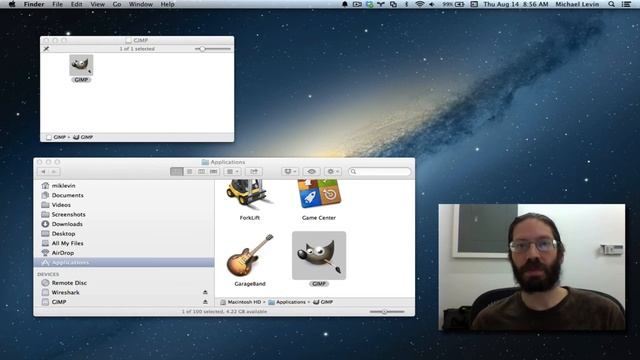The width and height of the screenshot is (640, 360).
Task: Click GIMP in Applications path bar
Action: pyautogui.click(x=323, y=302)
